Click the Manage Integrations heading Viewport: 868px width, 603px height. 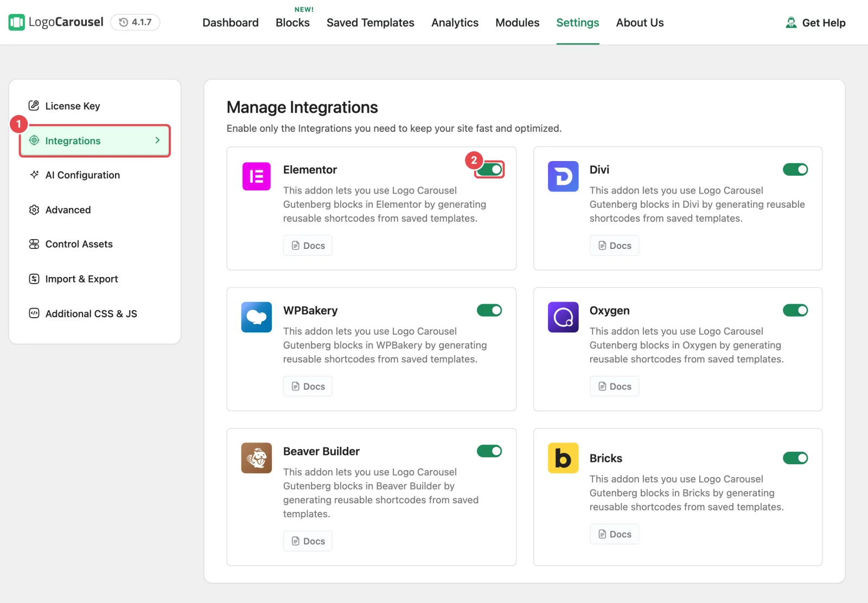coord(302,107)
